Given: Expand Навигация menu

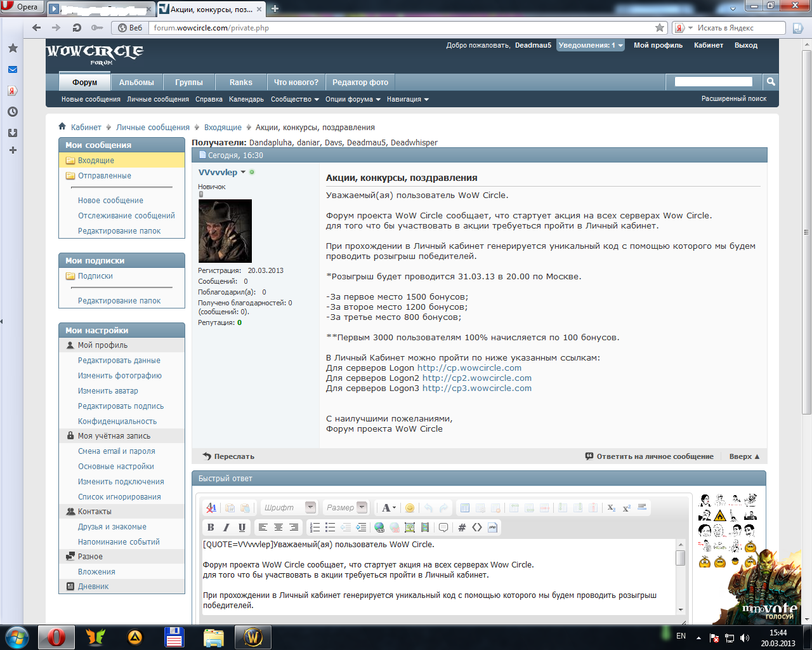Looking at the screenshot, I should coord(408,99).
